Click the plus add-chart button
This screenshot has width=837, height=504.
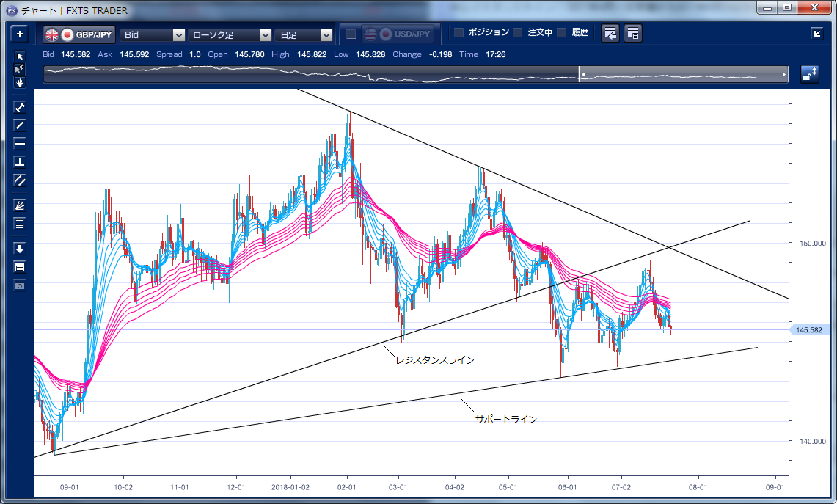[x=19, y=34]
